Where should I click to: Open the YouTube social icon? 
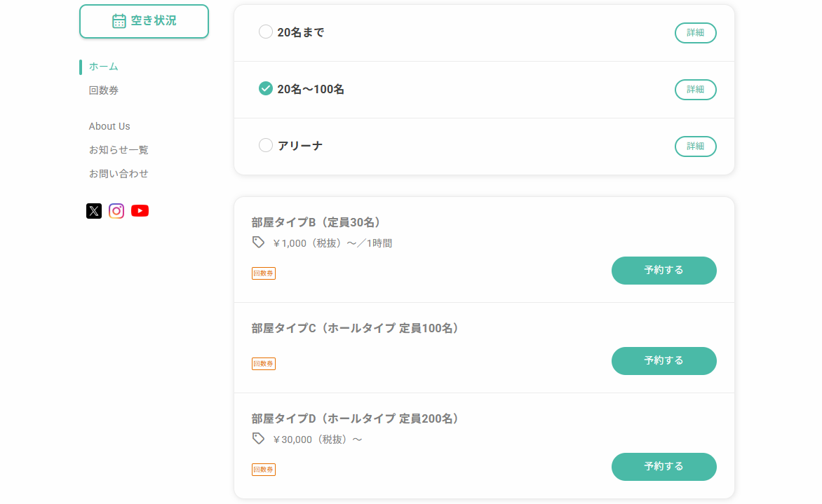point(140,210)
